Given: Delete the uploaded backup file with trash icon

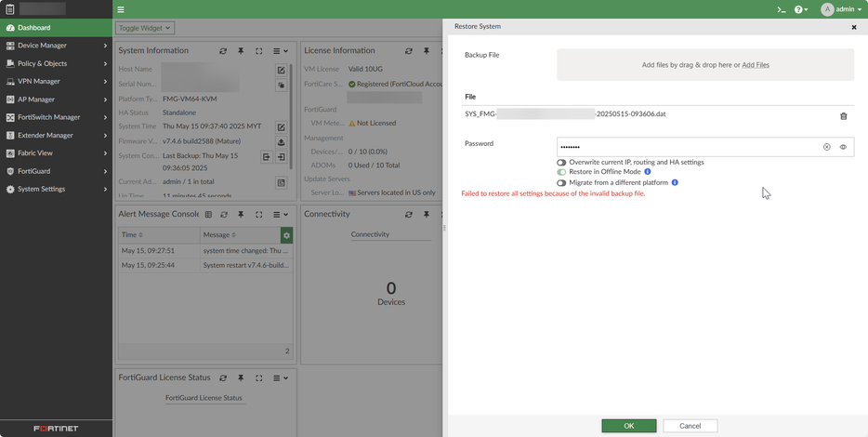Looking at the screenshot, I should 843,116.
